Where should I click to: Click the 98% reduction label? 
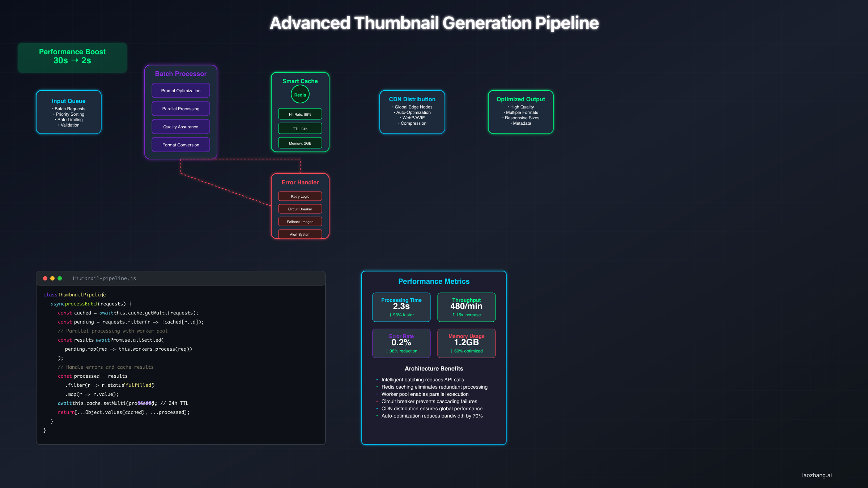pos(401,351)
